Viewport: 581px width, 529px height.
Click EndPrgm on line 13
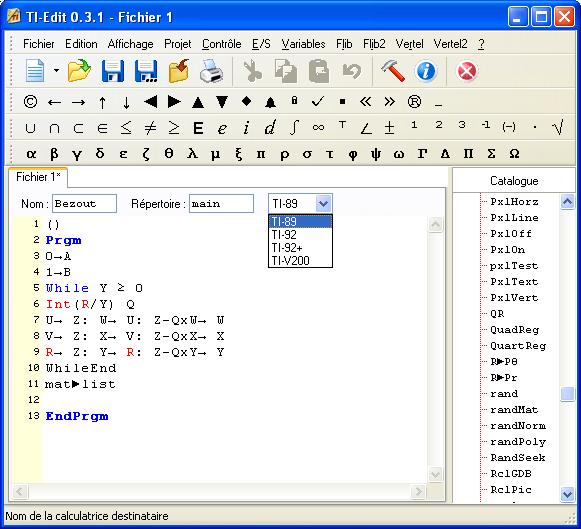77,416
